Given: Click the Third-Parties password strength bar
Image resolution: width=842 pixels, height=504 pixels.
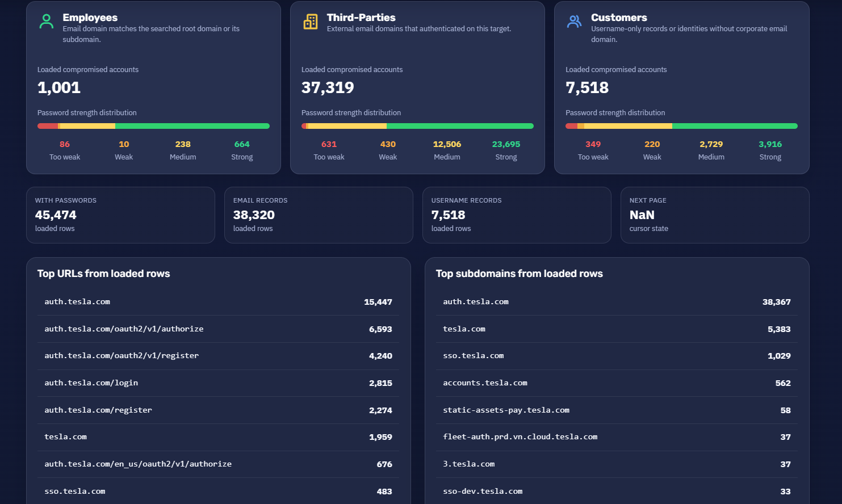Looking at the screenshot, I should point(417,126).
